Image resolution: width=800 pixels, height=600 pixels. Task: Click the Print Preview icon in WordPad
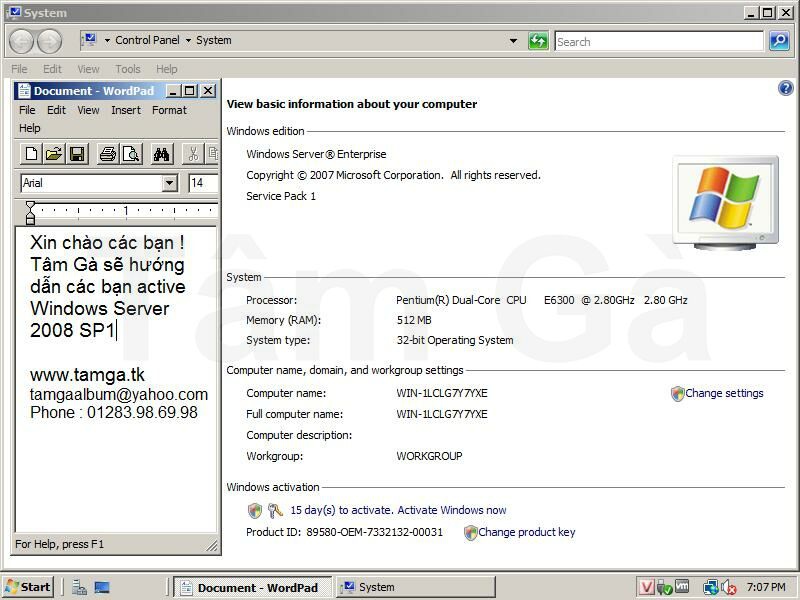click(131, 154)
